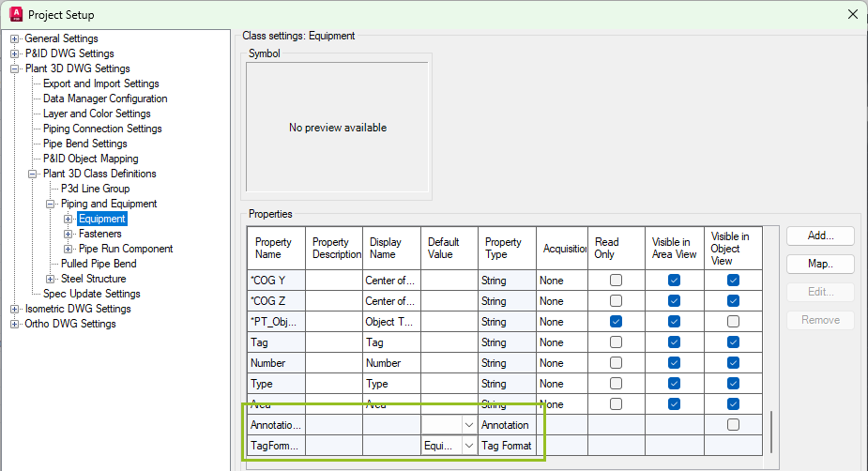Image resolution: width=868 pixels, height=471 pixels.
Task: Click the properties table vertical scrollbar
Action: [x=771, y=432]
